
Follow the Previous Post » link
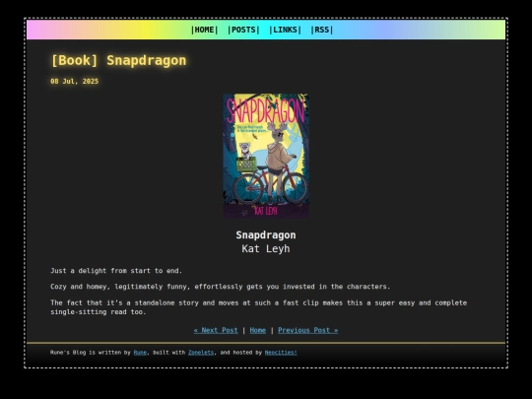[308, 330]
